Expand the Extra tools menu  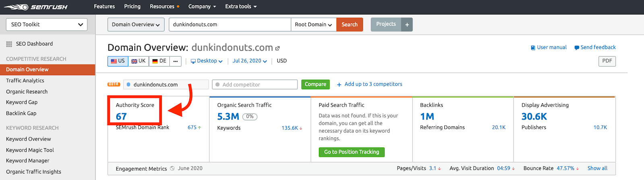click(x=241, y=6)
